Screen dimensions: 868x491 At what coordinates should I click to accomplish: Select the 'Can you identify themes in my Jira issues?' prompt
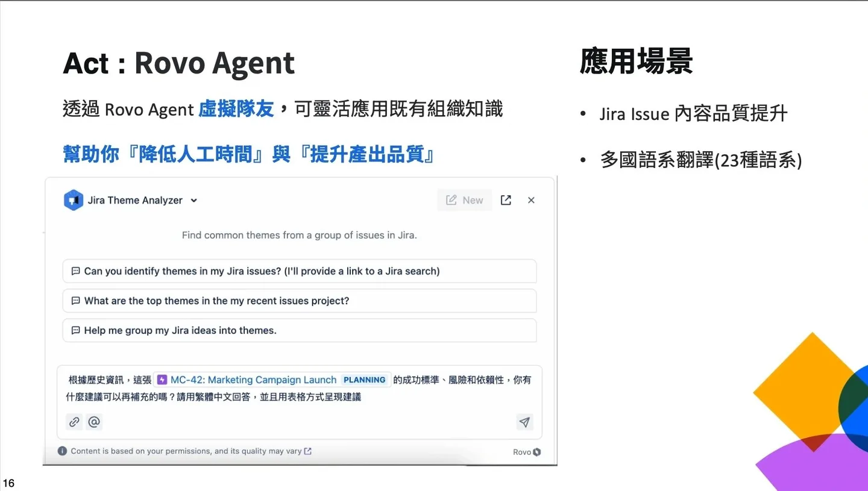[x=300, y=271]
